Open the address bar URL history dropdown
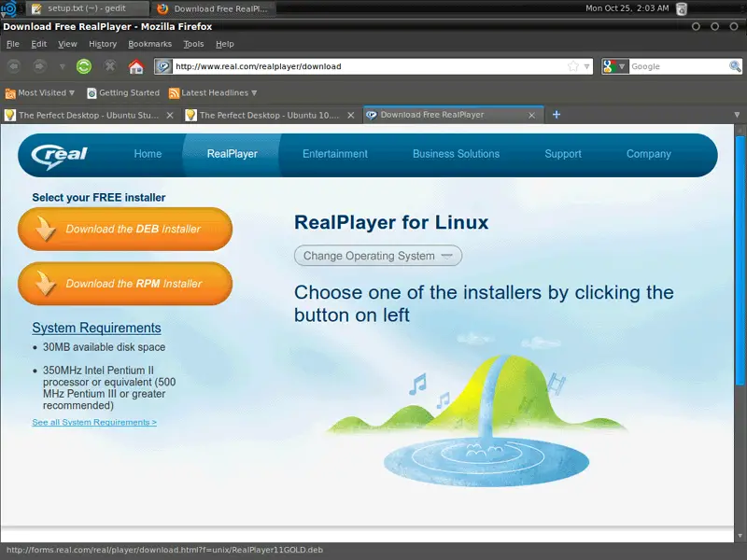This screenshot has width=747, height=560. click(x=587, y=66)
